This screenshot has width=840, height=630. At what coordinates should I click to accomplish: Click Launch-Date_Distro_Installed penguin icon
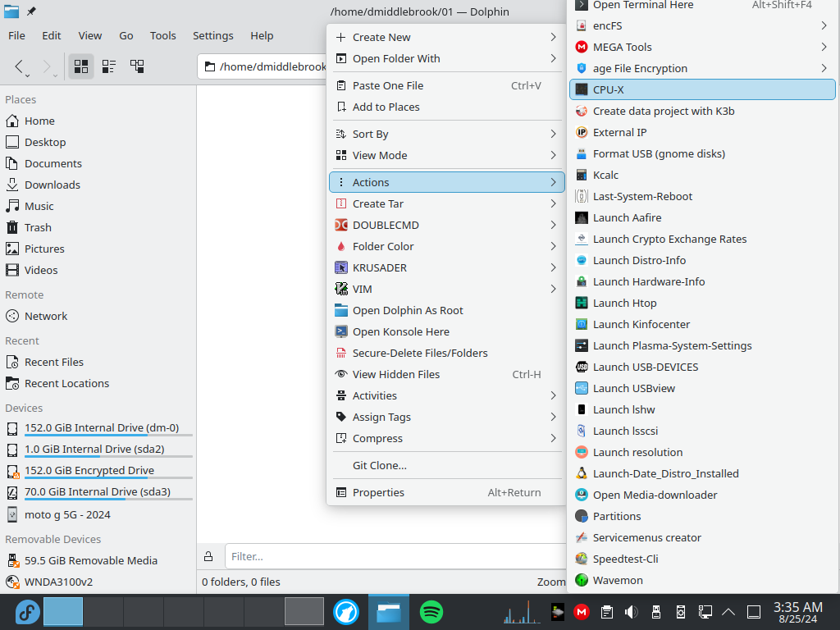(x=582, y=473)
